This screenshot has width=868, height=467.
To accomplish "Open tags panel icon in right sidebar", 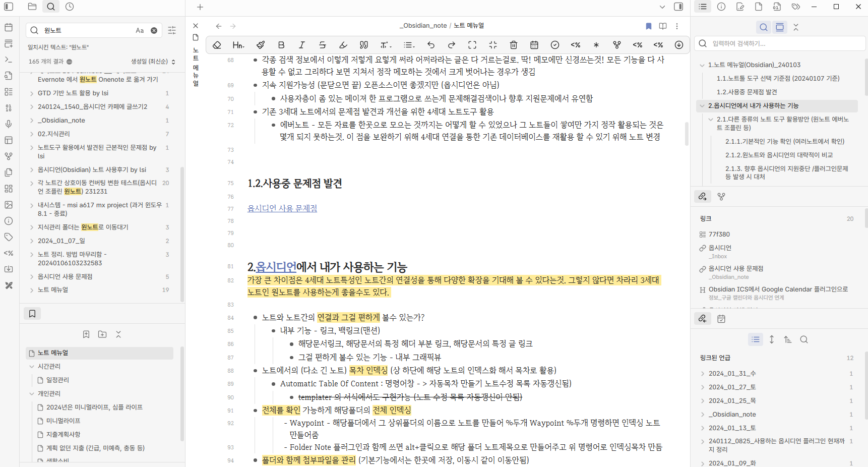I will (x=795, y=7).
